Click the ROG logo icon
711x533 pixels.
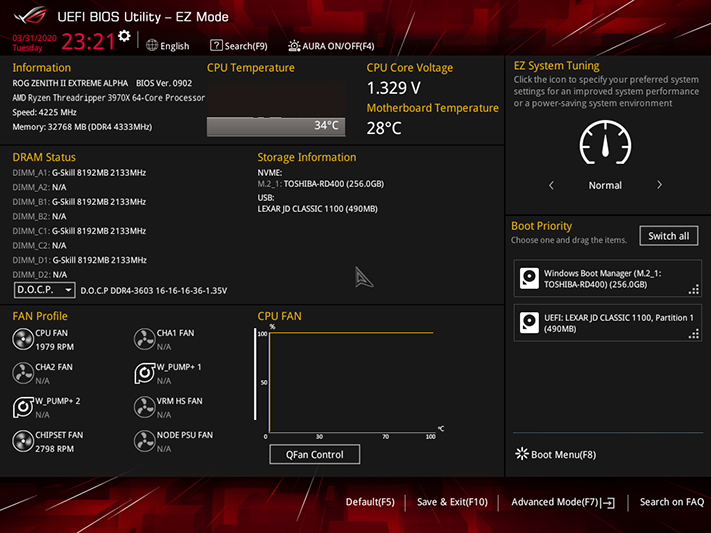[x=30, y=15]
